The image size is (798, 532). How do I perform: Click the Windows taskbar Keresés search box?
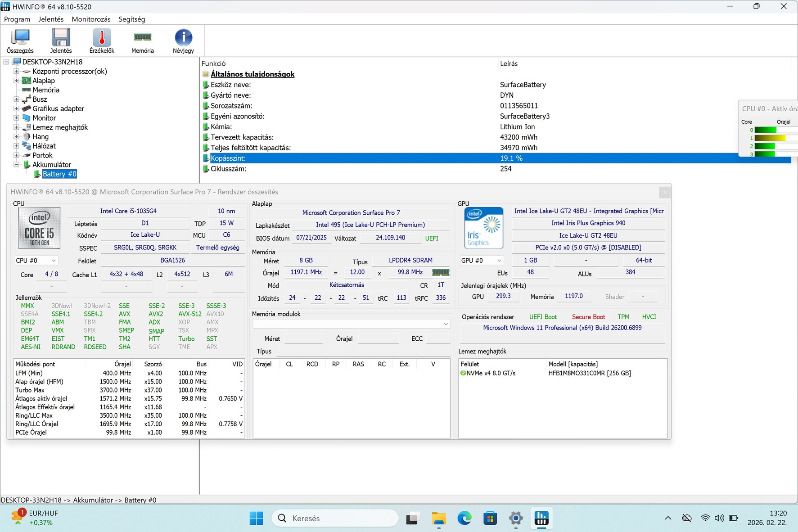(335, 518)
